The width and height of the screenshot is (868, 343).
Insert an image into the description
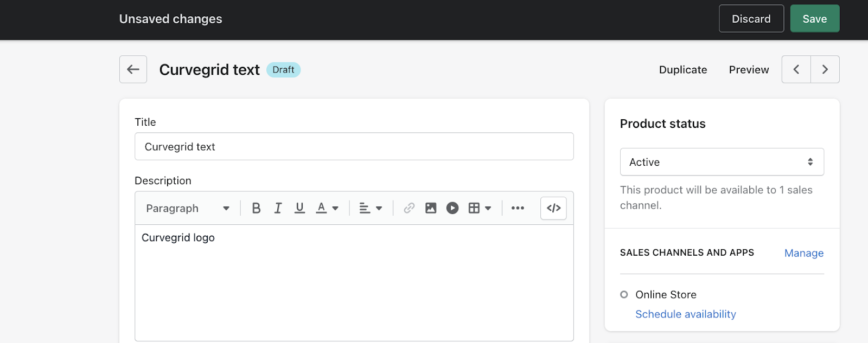431,208
